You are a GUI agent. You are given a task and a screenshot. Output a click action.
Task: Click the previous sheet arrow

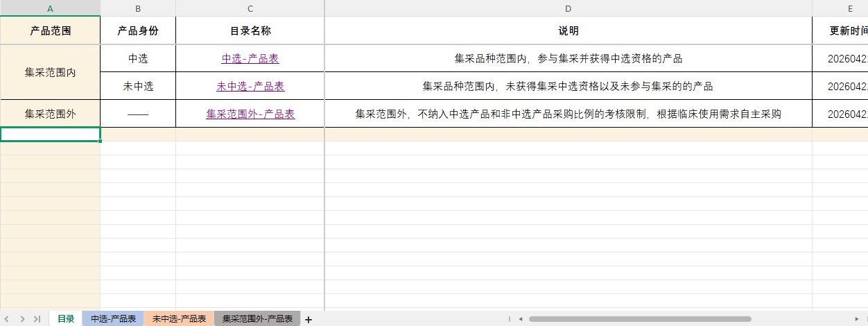click(8, 319)
